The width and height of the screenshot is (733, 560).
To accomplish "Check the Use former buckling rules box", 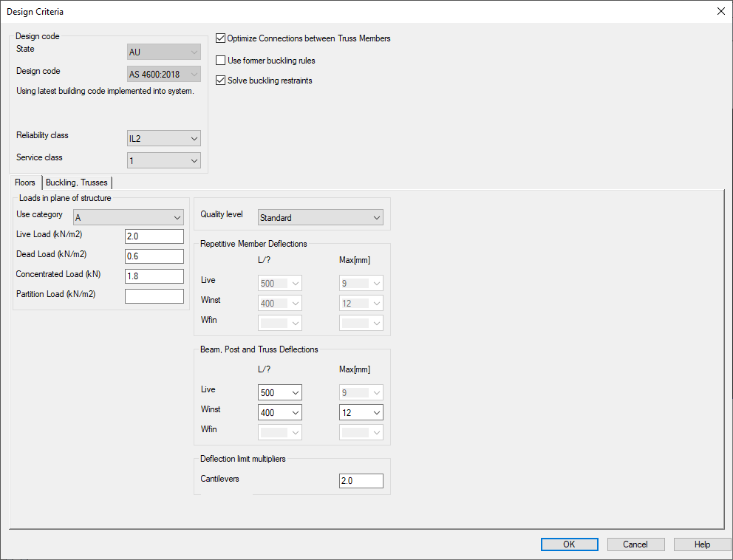I will click(x=220, y=61).
